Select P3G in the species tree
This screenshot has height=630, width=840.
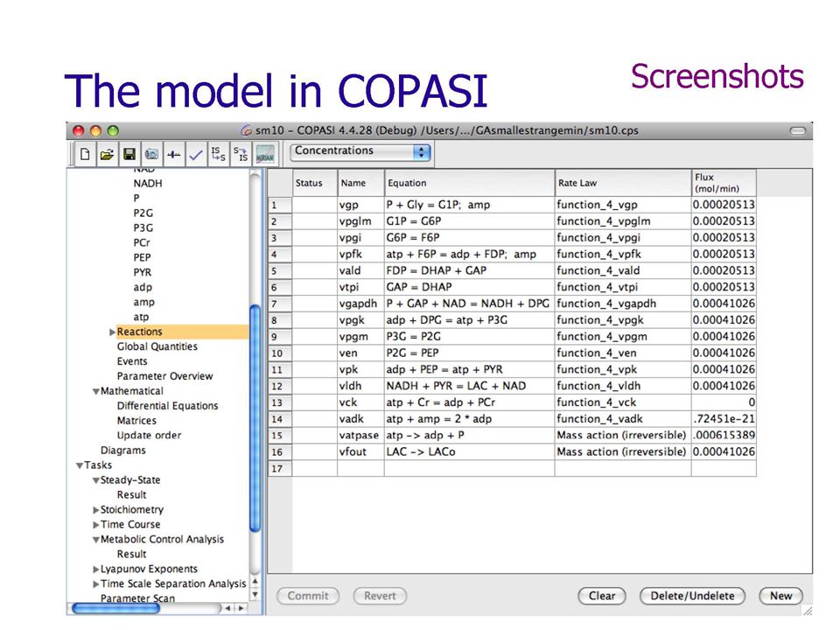[x=143, y=228]
